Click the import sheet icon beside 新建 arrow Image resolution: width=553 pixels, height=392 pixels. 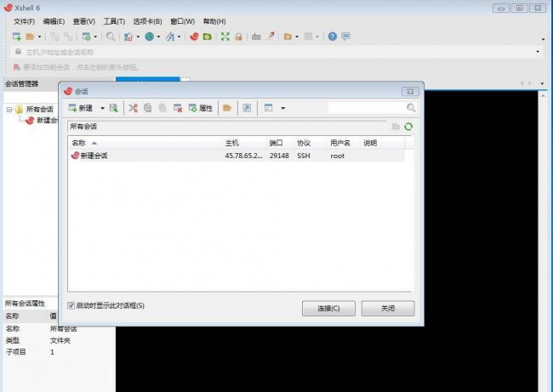pos(113,108)
